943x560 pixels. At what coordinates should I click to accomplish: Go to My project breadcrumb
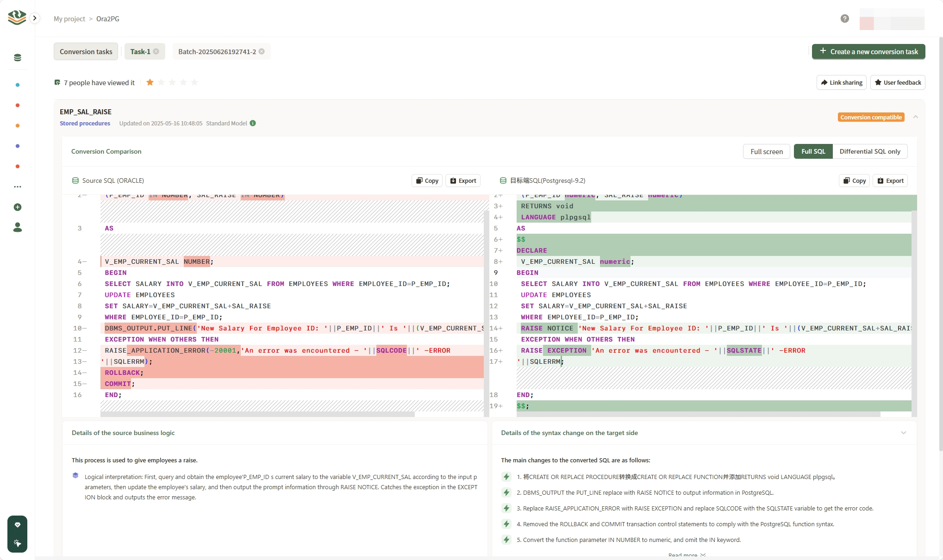(x=69, y=19)
